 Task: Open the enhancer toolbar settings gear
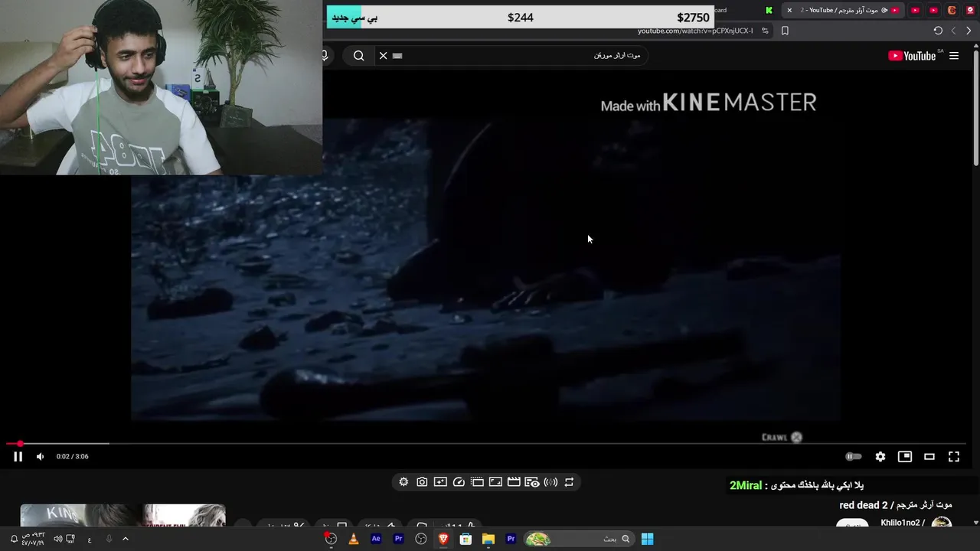pyautogui.click(x=403, y=482)
